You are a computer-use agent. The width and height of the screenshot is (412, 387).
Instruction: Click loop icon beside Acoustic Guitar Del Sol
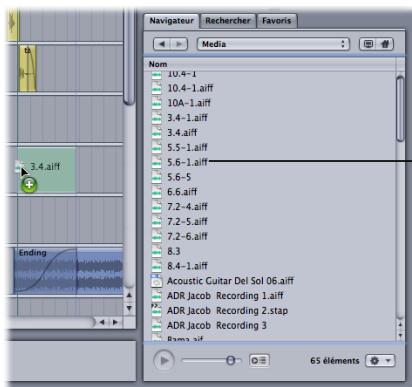(156, 281)
